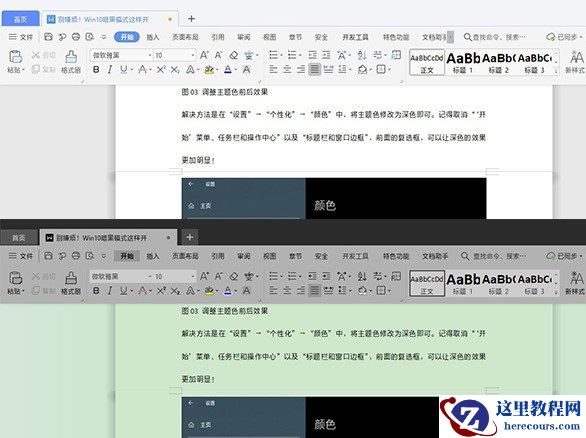Click 已同步 sync status in the dark-theme window

[564, 256]
